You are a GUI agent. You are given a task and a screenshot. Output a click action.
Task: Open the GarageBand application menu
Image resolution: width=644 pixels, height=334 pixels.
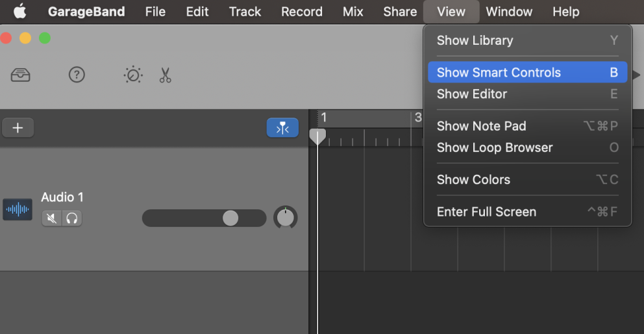click(86, 12)
